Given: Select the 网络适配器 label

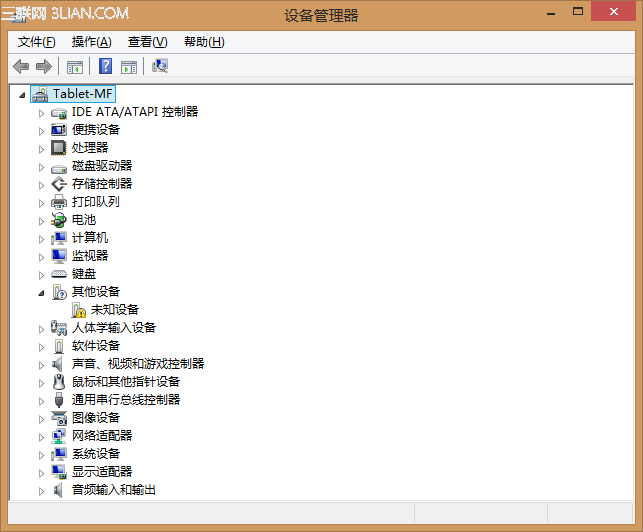Looking at the screenshot, I should click(x=102, y=436).
